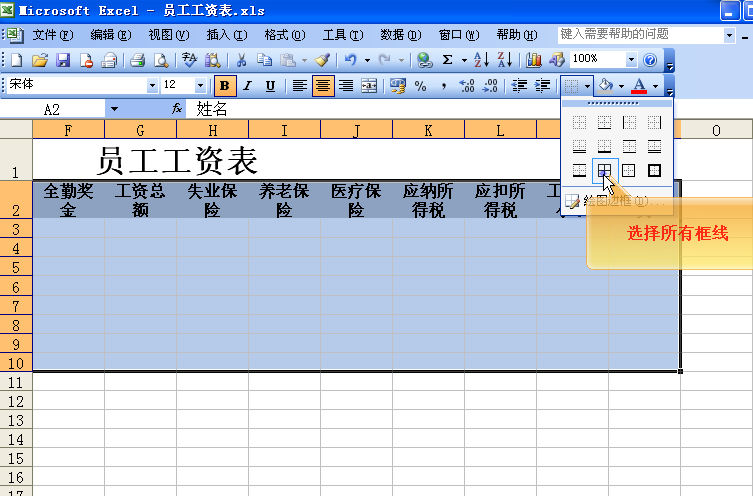
Task: Undo the last action
Action: [x=351, y=60]
